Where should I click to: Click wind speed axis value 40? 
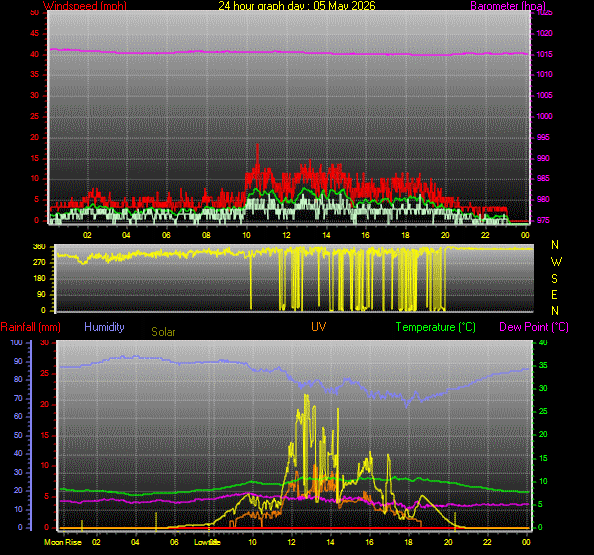click(x=34, y=55)
